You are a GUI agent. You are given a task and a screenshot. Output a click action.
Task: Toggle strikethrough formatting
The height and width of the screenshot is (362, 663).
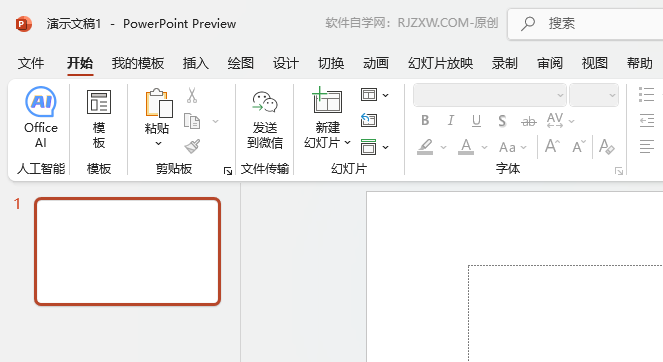[x=529, y=122]
